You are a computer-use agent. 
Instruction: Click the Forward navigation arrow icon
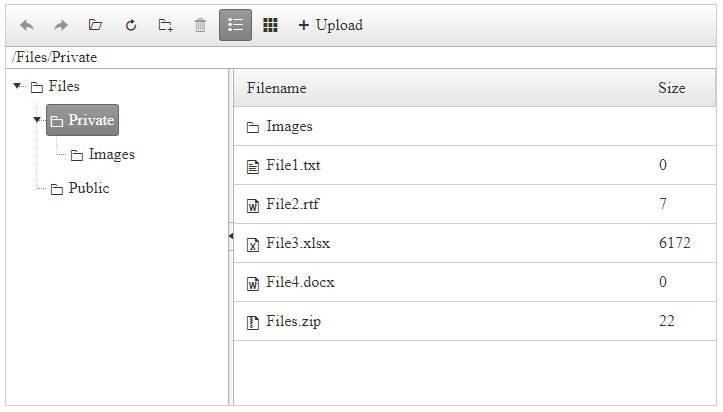61,25
